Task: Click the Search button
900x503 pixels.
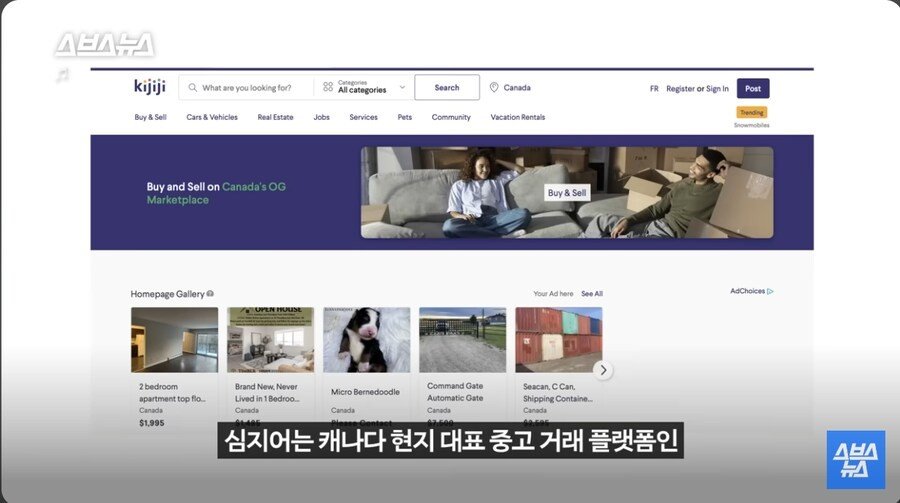Action: (x=447, y=87)
